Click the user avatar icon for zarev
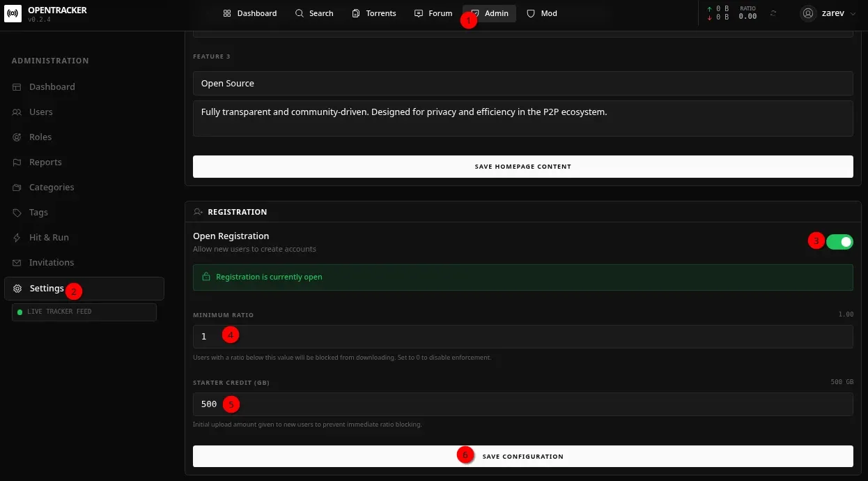This screenshot has width=868, height=481. (808, 13)
